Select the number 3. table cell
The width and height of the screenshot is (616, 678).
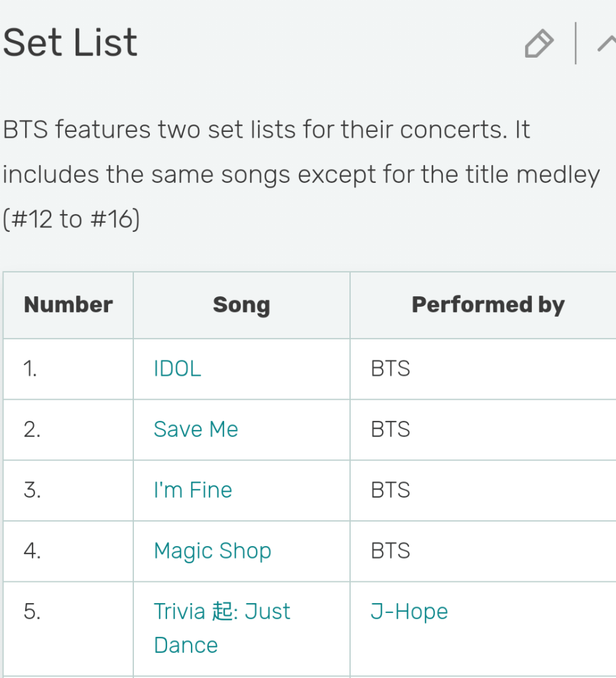(x=32, y=490)
